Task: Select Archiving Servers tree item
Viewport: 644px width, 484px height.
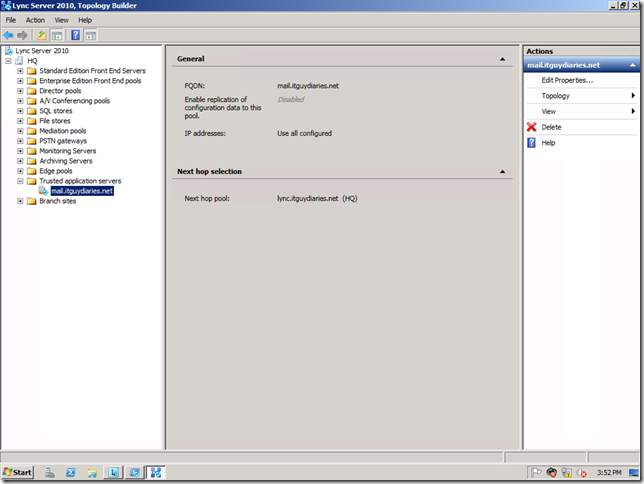Action: pos(66,161)
